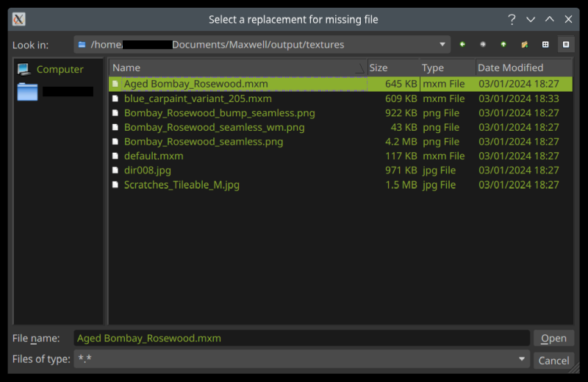Sort files by the Size column
This screenshot has height=382, width=588.
[x=392, y=68]
